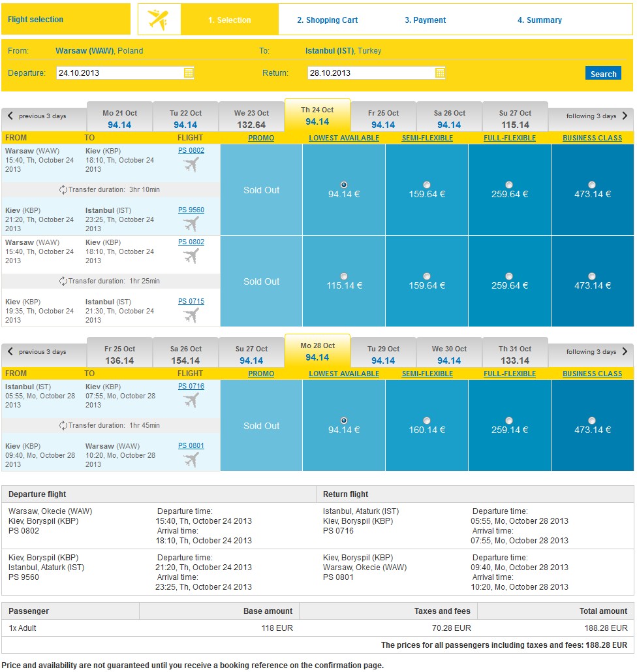Show previous 3 days for outbound flights
Viewport: 637px width, 672px height.
point(37,116)
